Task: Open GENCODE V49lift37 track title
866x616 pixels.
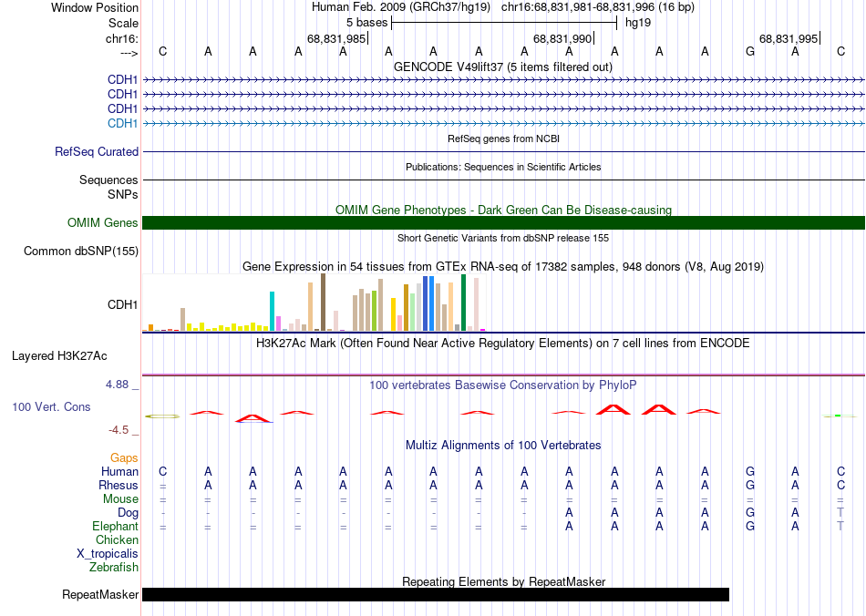Action: click(503, 67)
